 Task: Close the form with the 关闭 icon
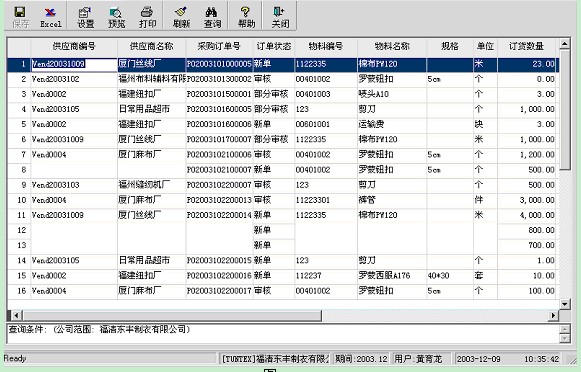[280, 17]
